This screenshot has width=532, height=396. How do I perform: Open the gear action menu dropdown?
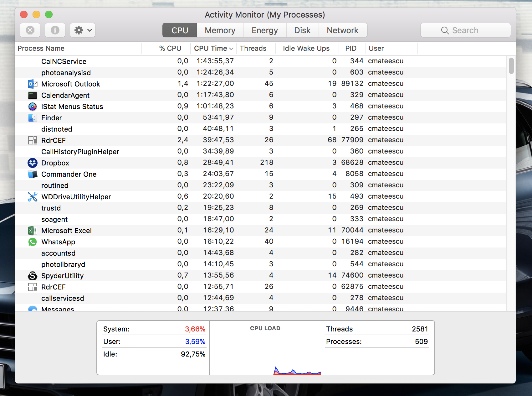83,30
